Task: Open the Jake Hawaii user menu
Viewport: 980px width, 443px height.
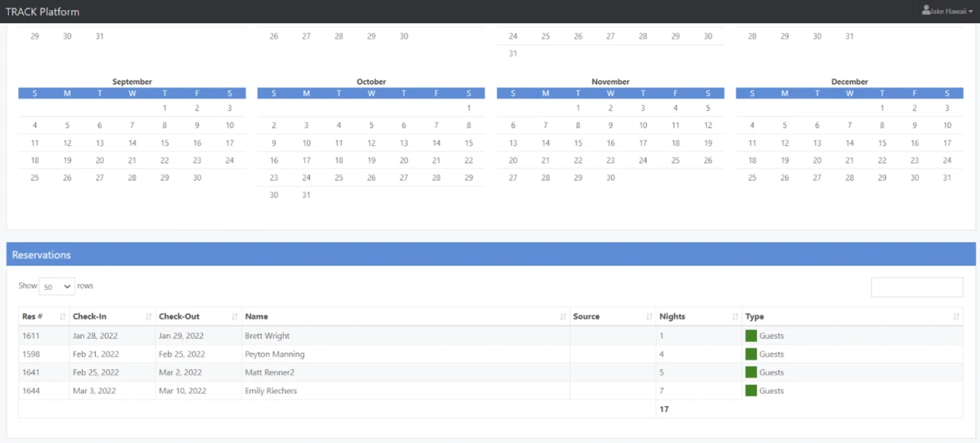Action: point(947,11)
